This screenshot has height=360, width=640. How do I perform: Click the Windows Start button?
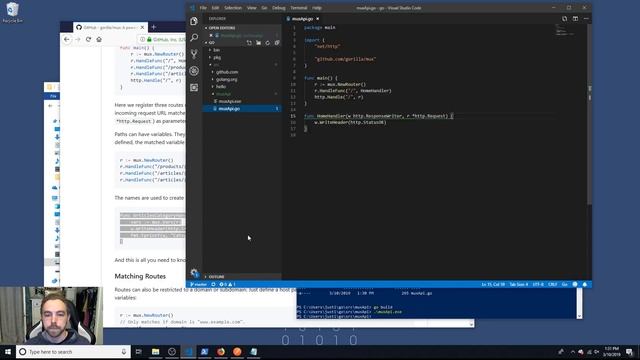click(x=8, y=351)
